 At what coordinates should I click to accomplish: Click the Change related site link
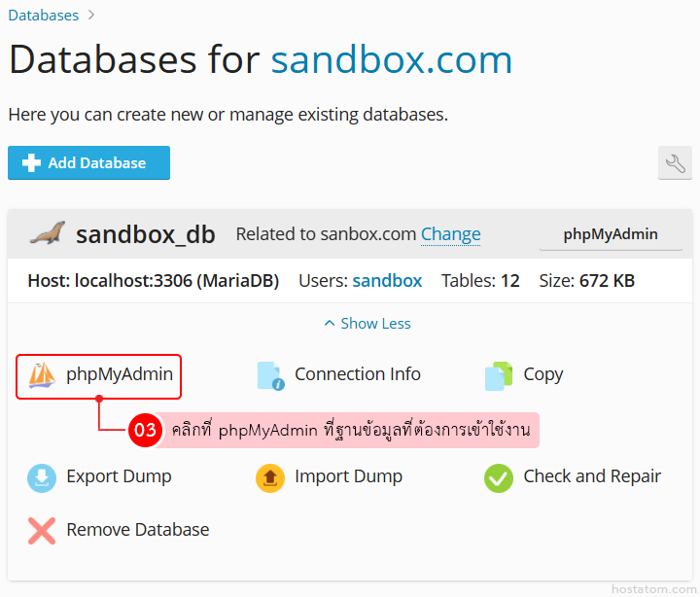click(450, 234)
